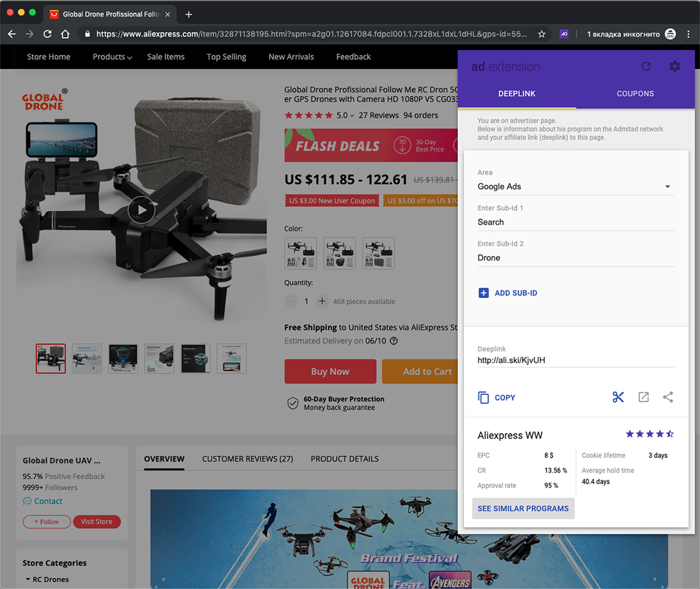The image size is (700, 589).
Task: Select the fifth product gallery thumbnail
Action: click(x=195, y=359)
